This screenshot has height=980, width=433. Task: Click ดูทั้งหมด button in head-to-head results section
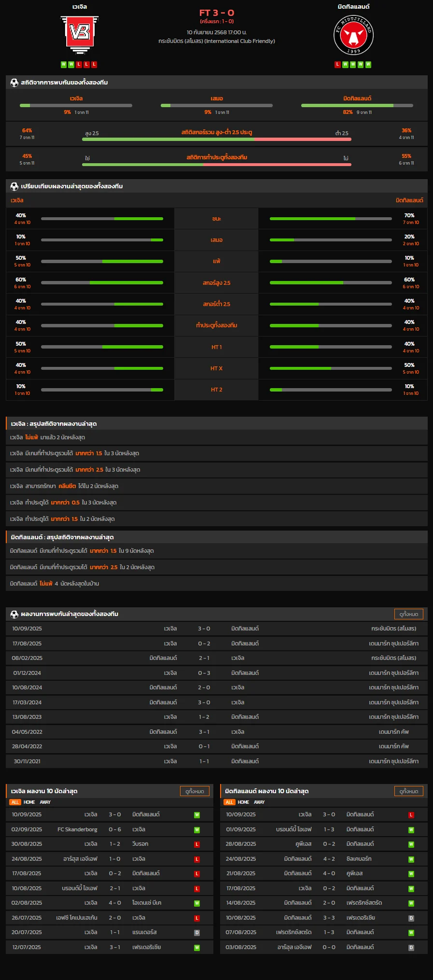click(x=409, y=614)
